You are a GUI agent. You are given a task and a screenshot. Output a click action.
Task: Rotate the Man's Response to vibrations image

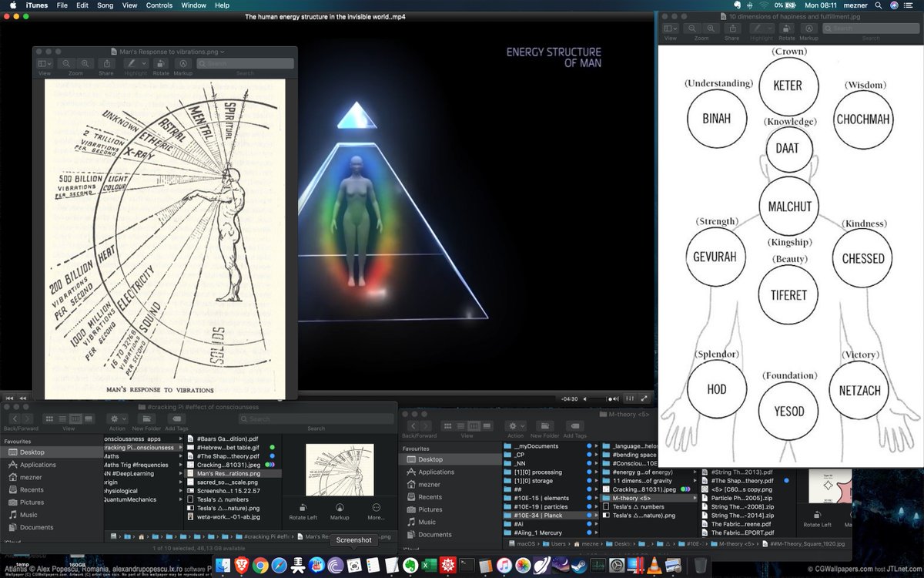pos(160,64)
